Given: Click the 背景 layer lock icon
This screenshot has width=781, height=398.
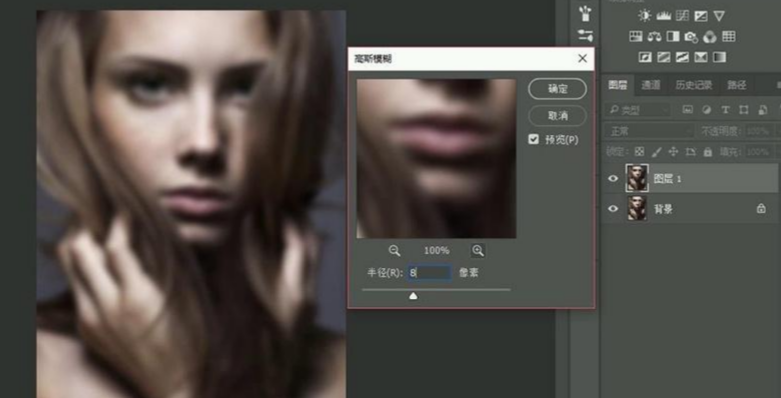Looking at the screenshot, I should [761, 209].
